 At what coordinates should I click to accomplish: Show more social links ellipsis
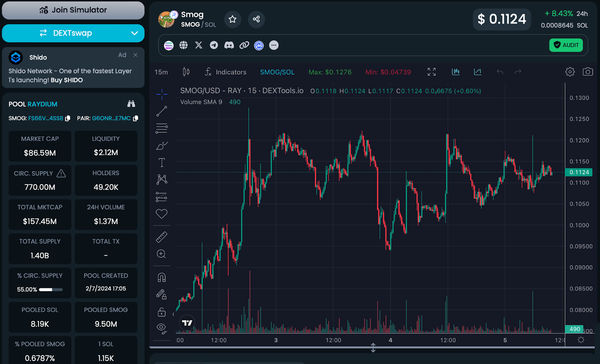pos(274,45)
